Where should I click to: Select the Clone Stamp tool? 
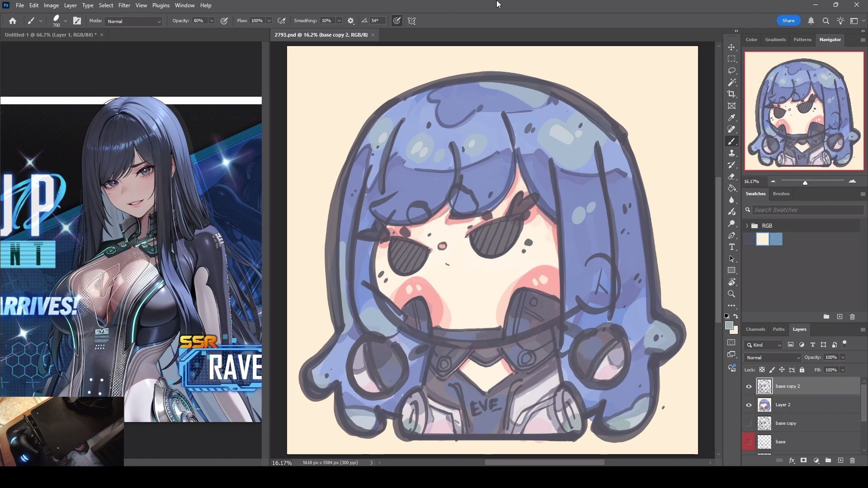731,153
